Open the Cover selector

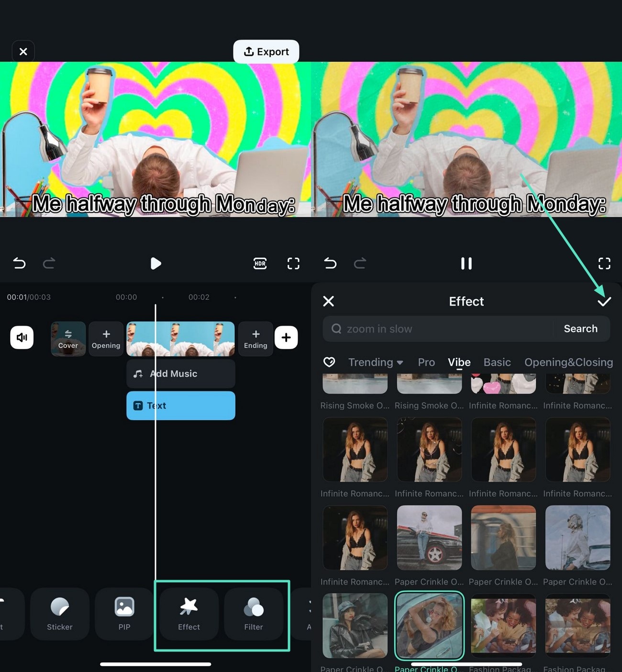(x=68, y=339)
